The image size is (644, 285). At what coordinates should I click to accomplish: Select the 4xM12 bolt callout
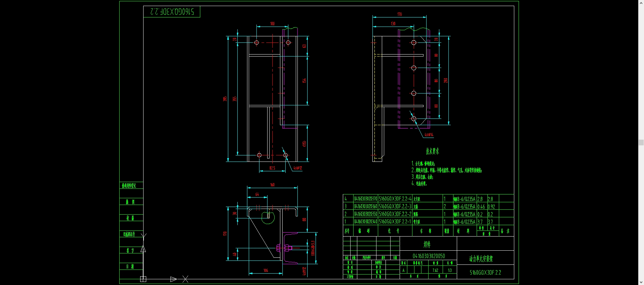[304, 271]
